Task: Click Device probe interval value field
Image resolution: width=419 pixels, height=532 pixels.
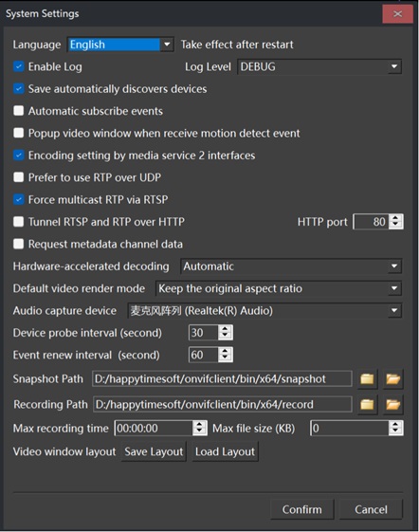Action: click(203, 333)
